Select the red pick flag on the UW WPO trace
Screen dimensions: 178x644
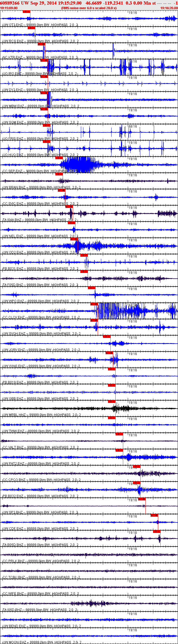tap(92, 288)
